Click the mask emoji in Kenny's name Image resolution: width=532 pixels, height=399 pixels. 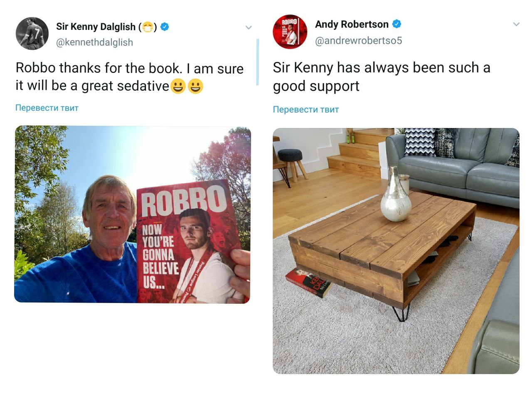[148, 27]
